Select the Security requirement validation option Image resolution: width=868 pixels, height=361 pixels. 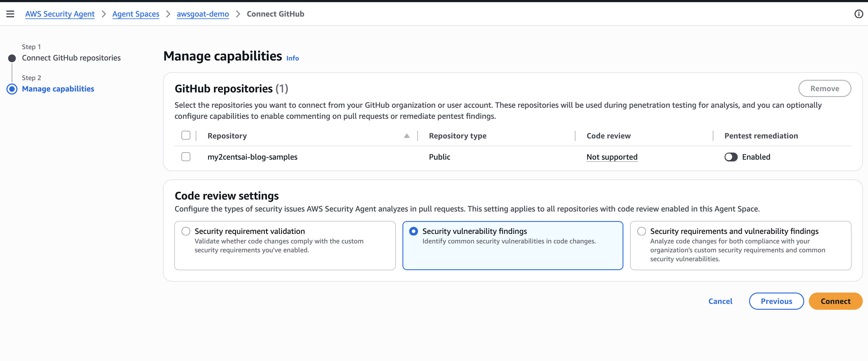(x=186, y=231)
